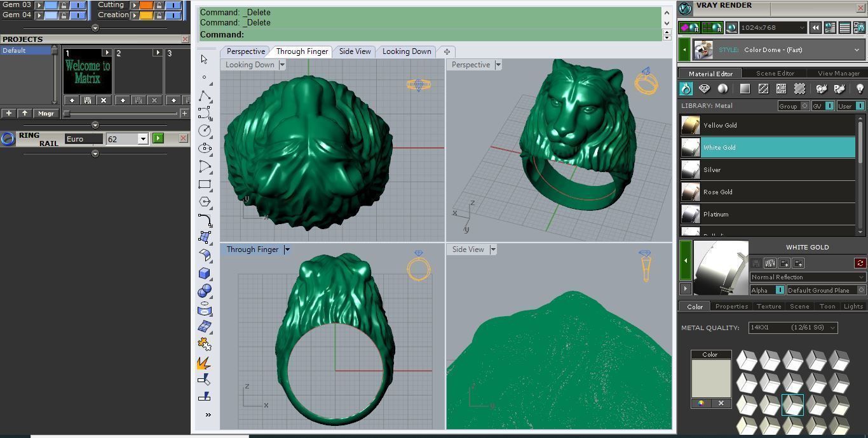This screenshot has height=438, width=868.
Task: Toggle the Gem 03 layer lock
Action: pyautogui.click(x=64, y=5)
